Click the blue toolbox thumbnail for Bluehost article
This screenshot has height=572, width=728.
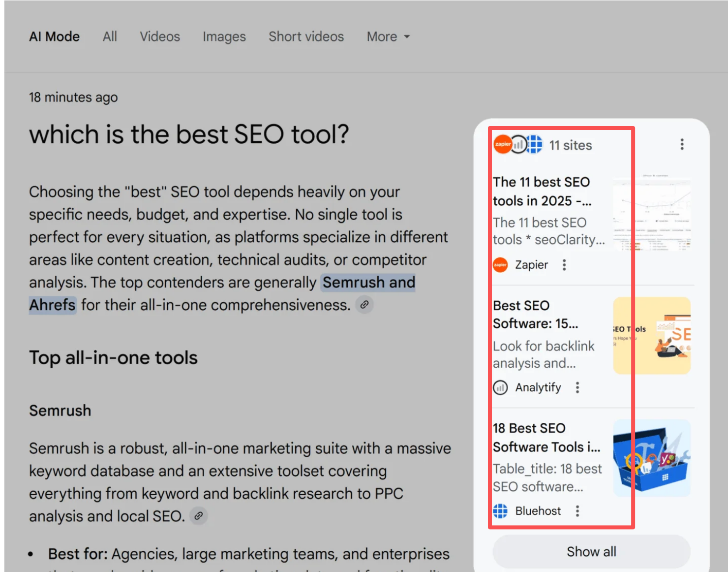[652, 458]
